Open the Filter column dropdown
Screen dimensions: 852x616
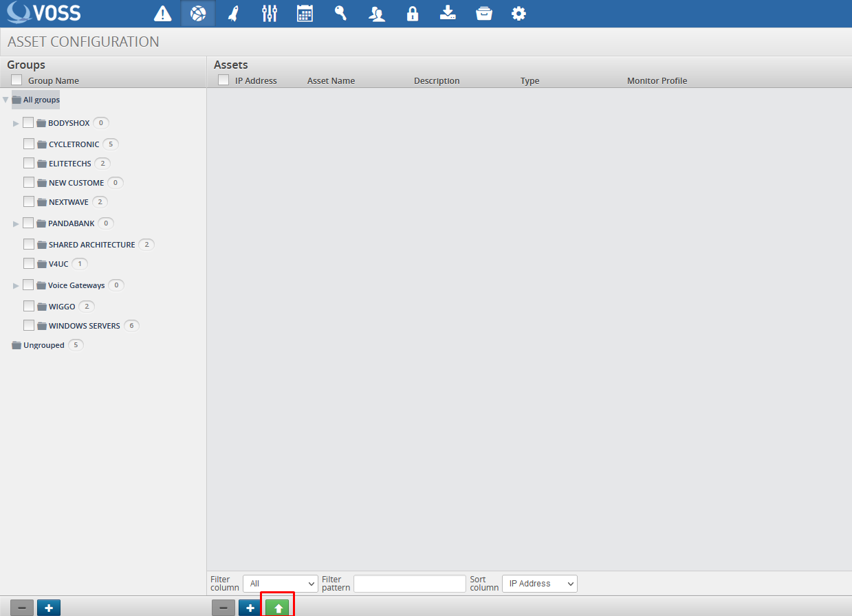pos(281,584)
